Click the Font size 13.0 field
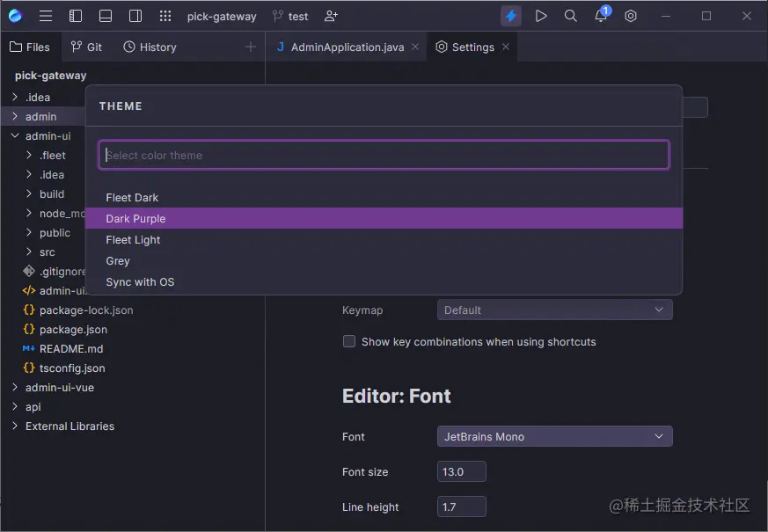This screenshot has width=768, height=532. 461,471
